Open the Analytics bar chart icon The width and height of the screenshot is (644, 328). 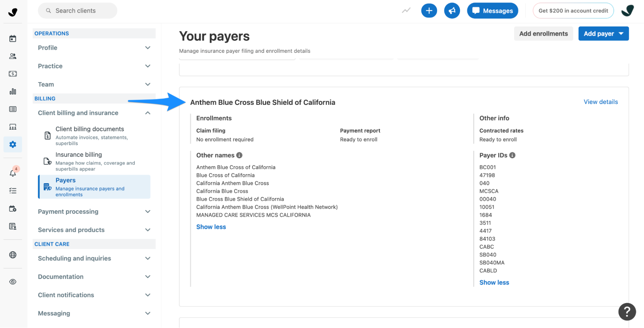[x=13, y=92]
